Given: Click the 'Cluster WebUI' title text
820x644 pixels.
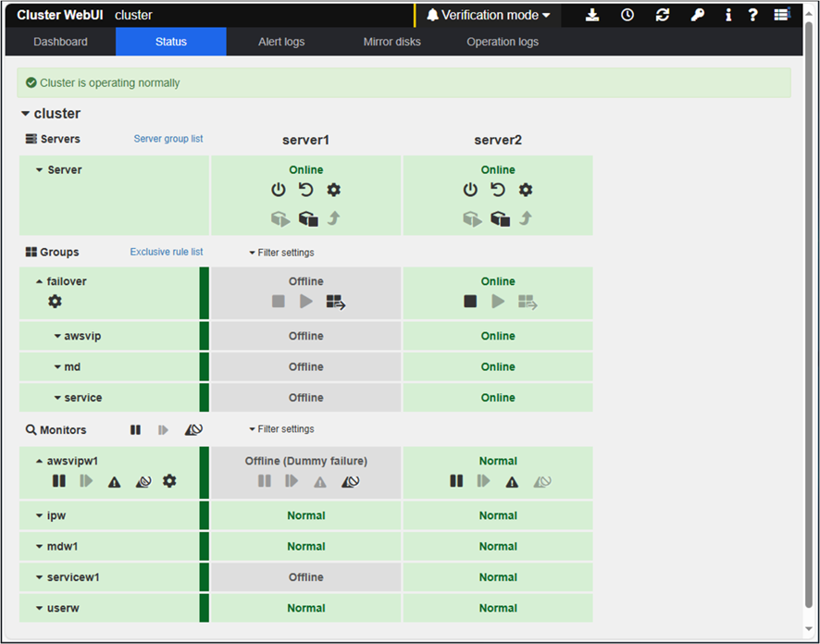Looking at the screenshot, I should 59,15.
